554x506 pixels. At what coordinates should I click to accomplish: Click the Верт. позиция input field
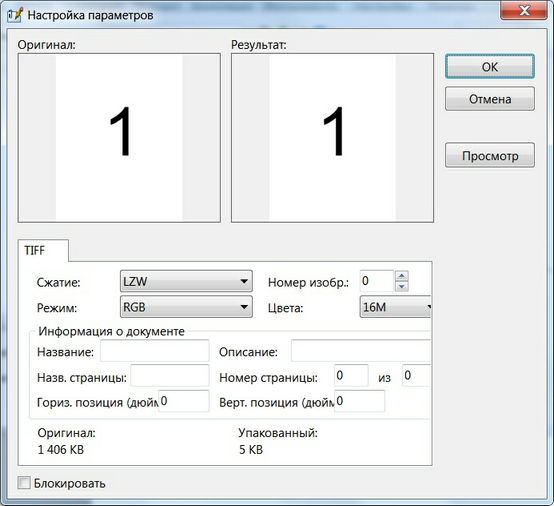point(360,401)
